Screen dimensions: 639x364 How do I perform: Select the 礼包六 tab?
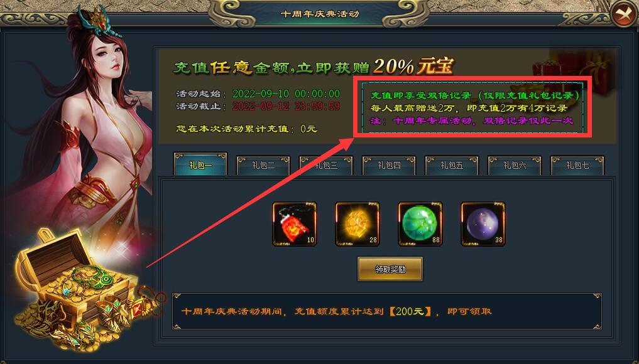515,165
